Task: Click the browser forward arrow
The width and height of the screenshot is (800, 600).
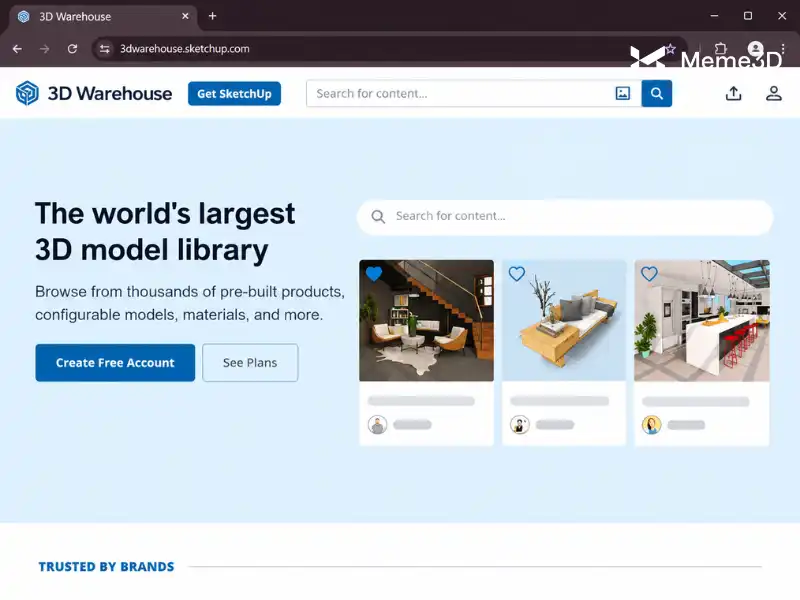Action: click(45, 49)
